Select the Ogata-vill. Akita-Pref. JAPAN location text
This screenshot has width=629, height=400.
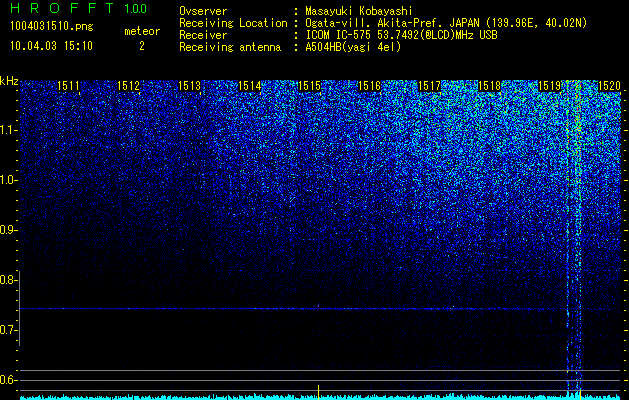(x=446, y=23)
